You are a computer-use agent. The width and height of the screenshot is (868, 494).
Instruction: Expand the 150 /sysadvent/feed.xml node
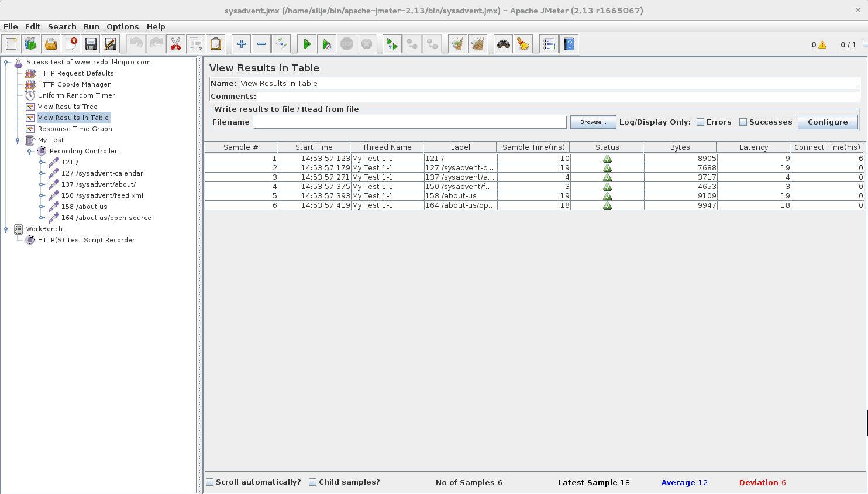pos(42,196)
